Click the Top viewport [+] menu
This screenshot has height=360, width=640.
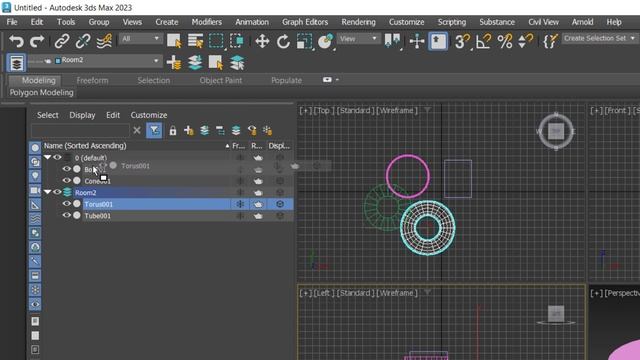306,111
